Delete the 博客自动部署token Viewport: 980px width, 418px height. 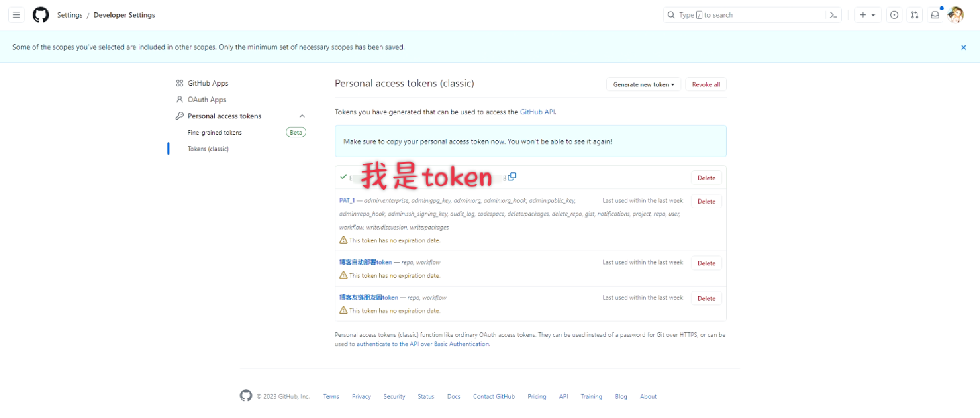pyautogui.click(x=706, y=263)
